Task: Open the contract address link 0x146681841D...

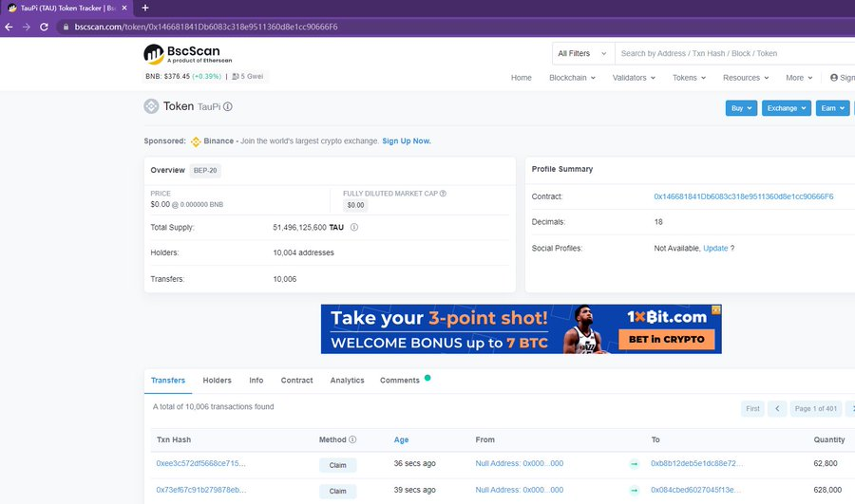Action: point(744,196)
